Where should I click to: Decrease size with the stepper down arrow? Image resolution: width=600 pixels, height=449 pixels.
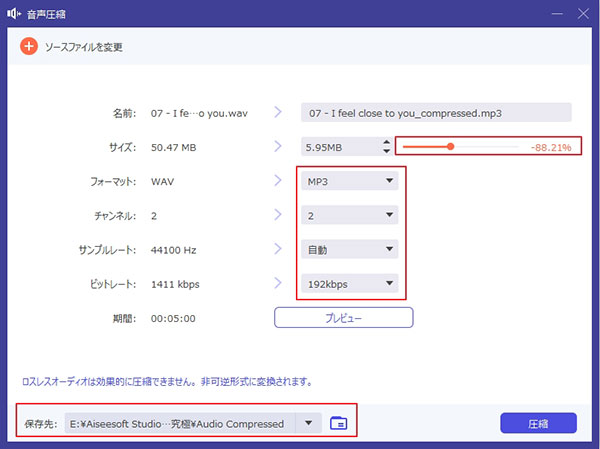(387, 151)
